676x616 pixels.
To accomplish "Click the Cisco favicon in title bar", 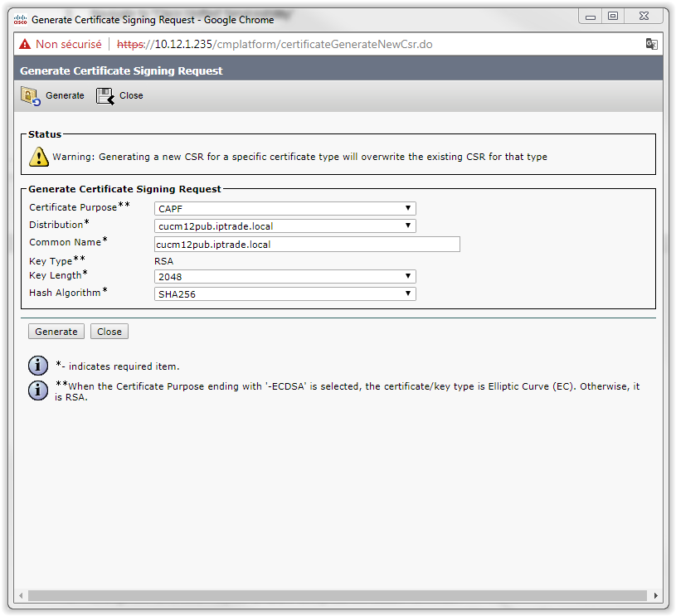I will tap(20, 19).
